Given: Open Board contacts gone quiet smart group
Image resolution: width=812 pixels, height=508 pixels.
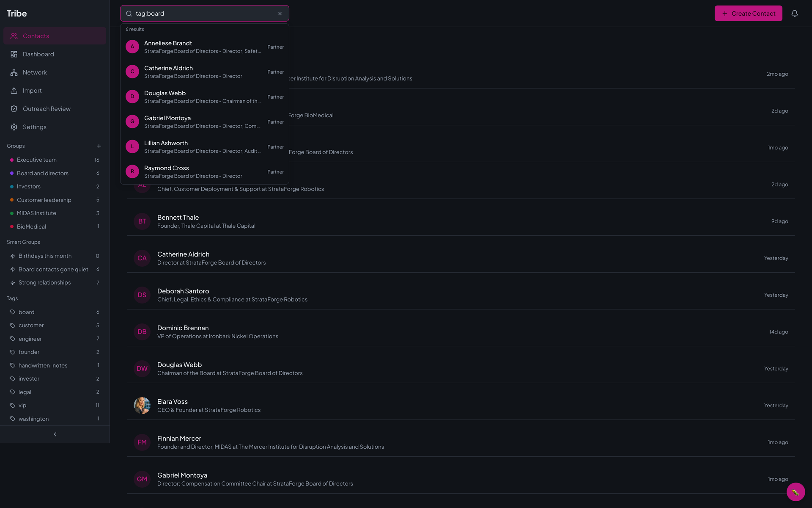Looking at the screenshot, I should tap(55, 269).
